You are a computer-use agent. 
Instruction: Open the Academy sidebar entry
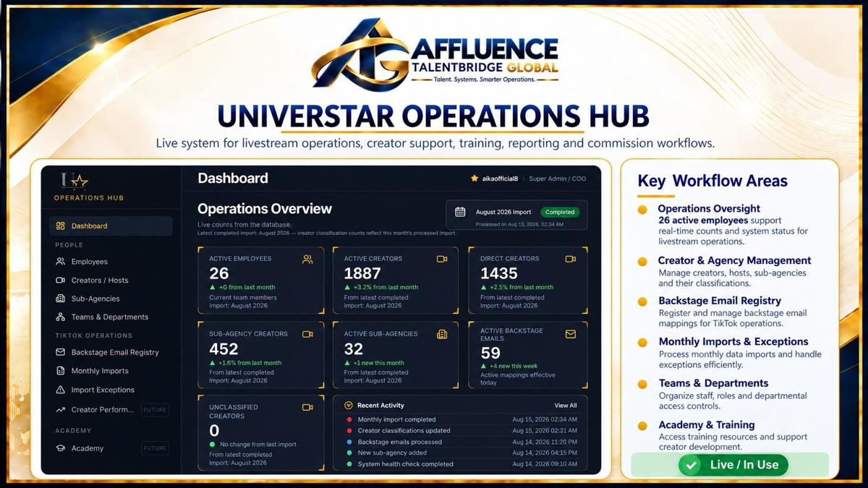[x=87, y=448]
